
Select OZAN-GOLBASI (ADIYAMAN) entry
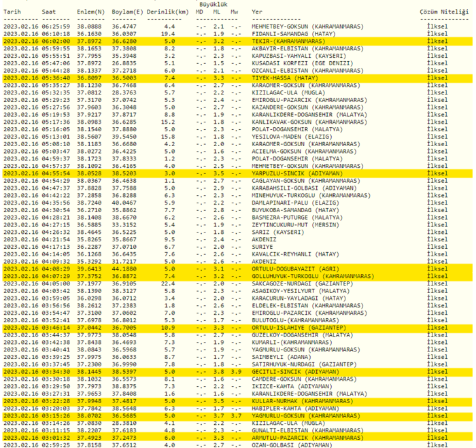pyautogui.click(x=292, y=445)
